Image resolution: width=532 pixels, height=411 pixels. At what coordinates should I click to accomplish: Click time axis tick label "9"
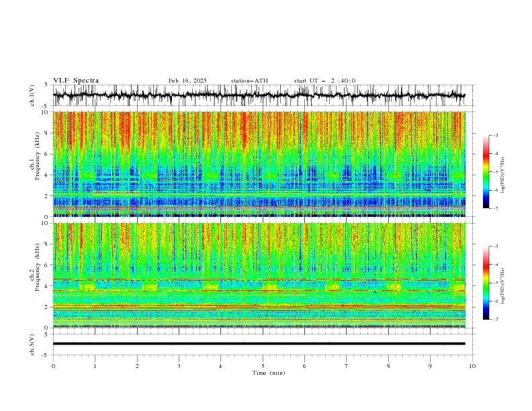tap(430, 366)
